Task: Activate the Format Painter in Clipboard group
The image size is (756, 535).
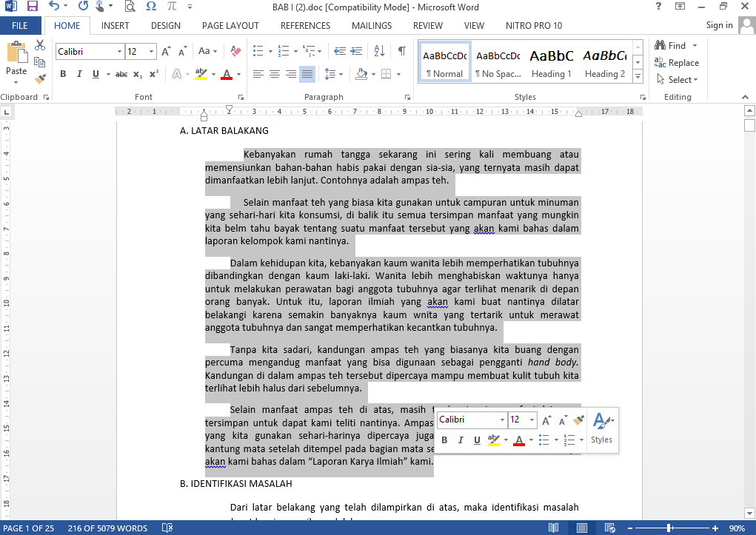Action: pyautogui.click(x=40, y=78)
